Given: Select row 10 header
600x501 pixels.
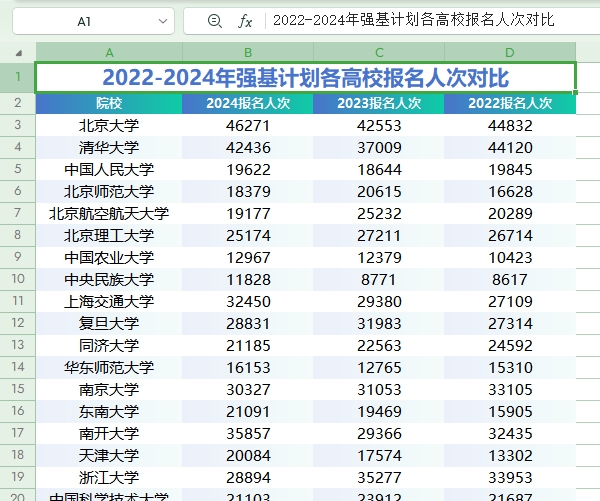Looking at the screenshot, I should [18, 279].
